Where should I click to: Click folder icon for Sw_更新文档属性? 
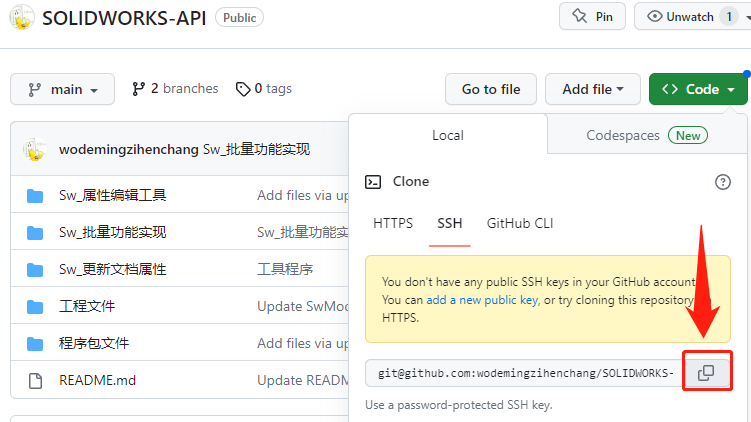pyautogui.click(x=35, y=269)
